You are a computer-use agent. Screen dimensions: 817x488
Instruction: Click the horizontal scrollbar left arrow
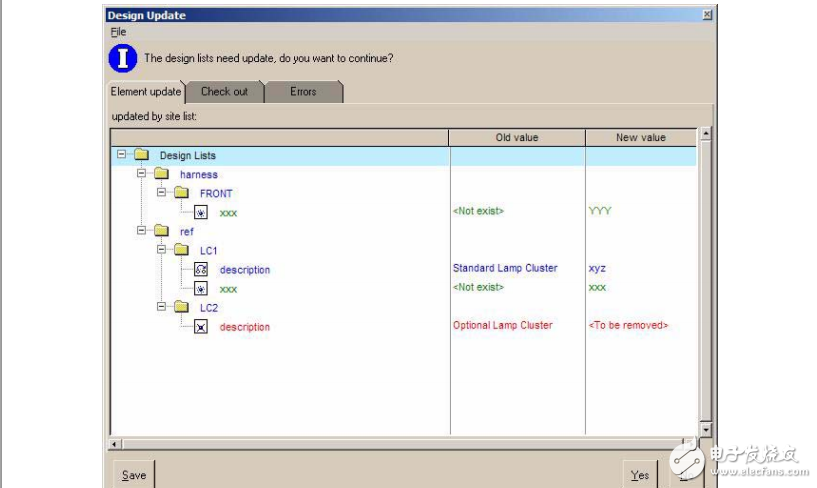pyautogui.click(x=115, y=443)
